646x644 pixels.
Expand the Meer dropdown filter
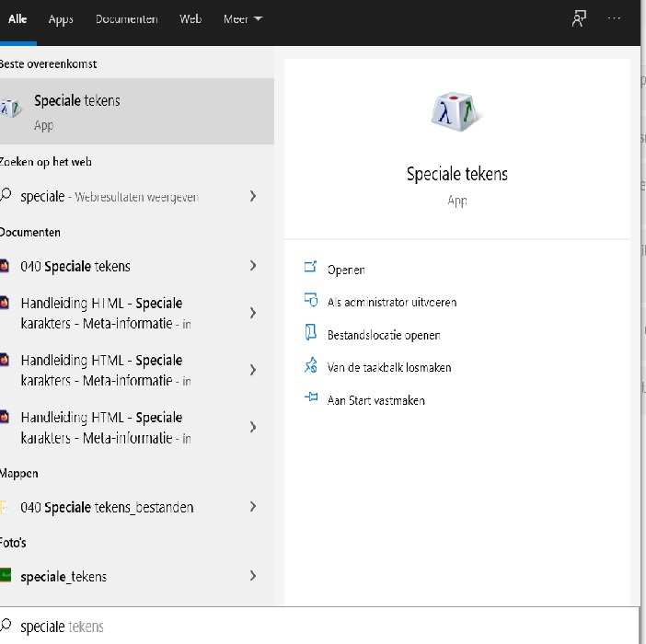pos(242,19)
